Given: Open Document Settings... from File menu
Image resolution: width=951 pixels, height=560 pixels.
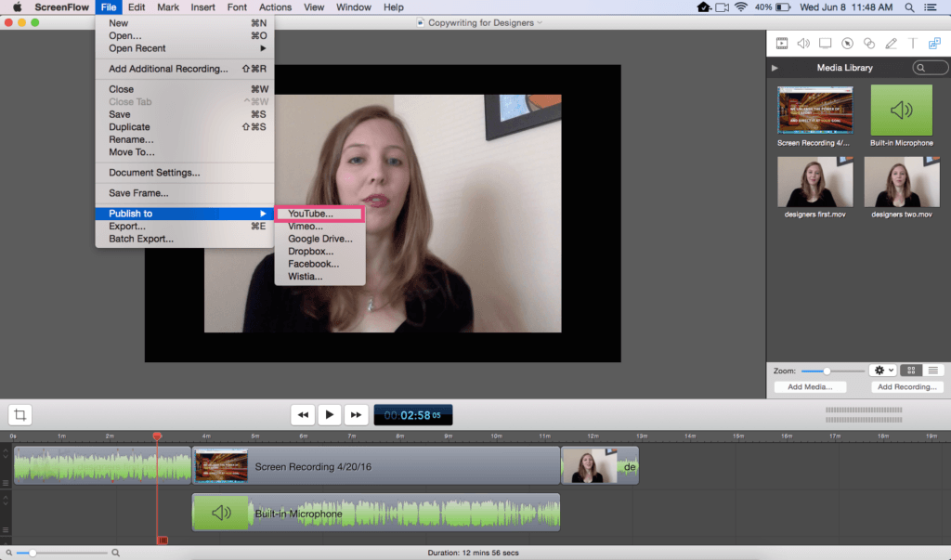Looking at the screenshot, I should (185, 173).
